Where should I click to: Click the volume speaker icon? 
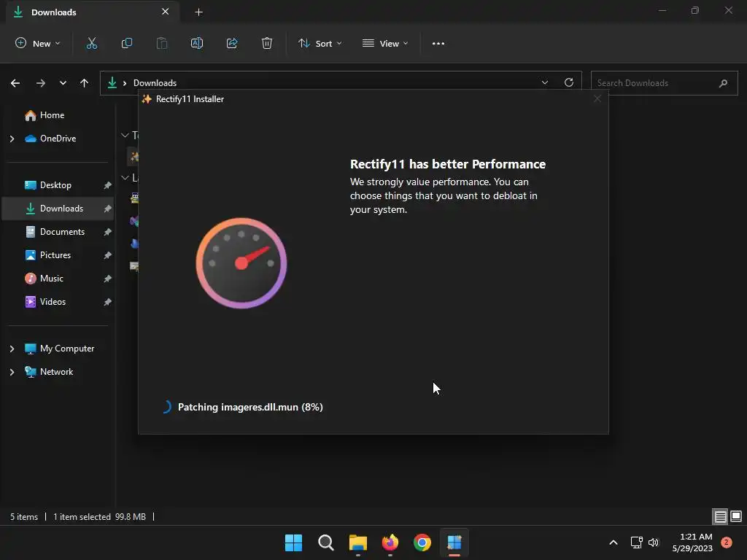tap(653, 542)
